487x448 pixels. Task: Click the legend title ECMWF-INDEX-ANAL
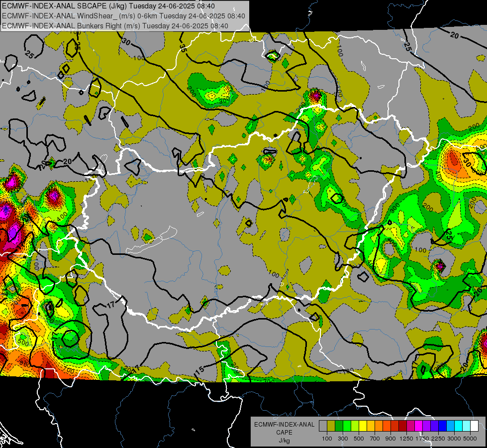coord(284,425)
